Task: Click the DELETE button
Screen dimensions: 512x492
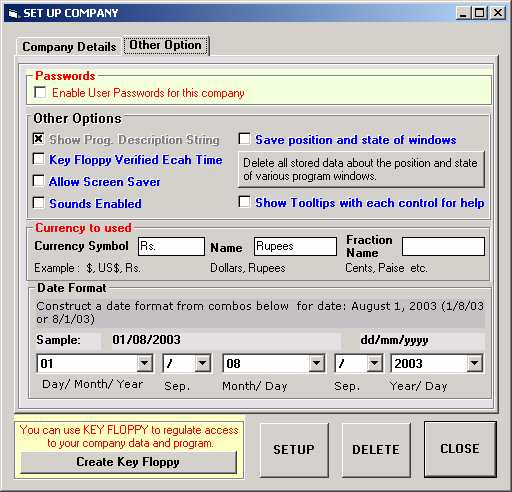Action: click(x=376, y=450)
